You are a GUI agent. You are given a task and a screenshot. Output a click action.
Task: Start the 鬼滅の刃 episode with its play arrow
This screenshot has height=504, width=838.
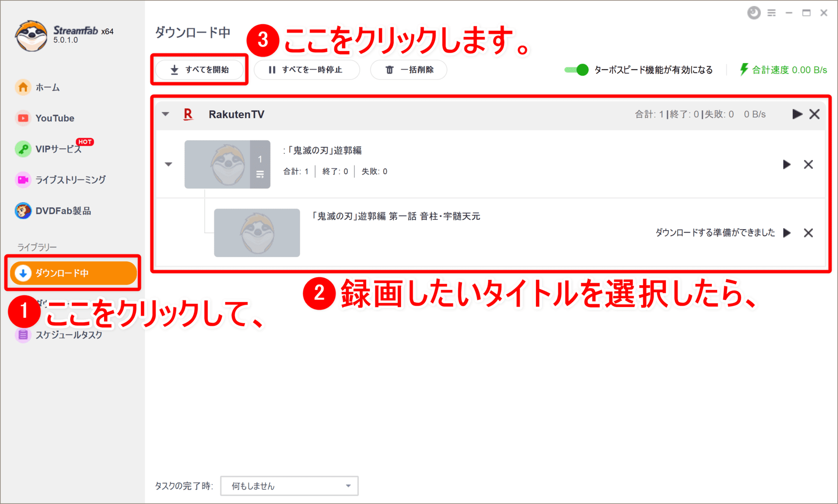click(788, 232)
